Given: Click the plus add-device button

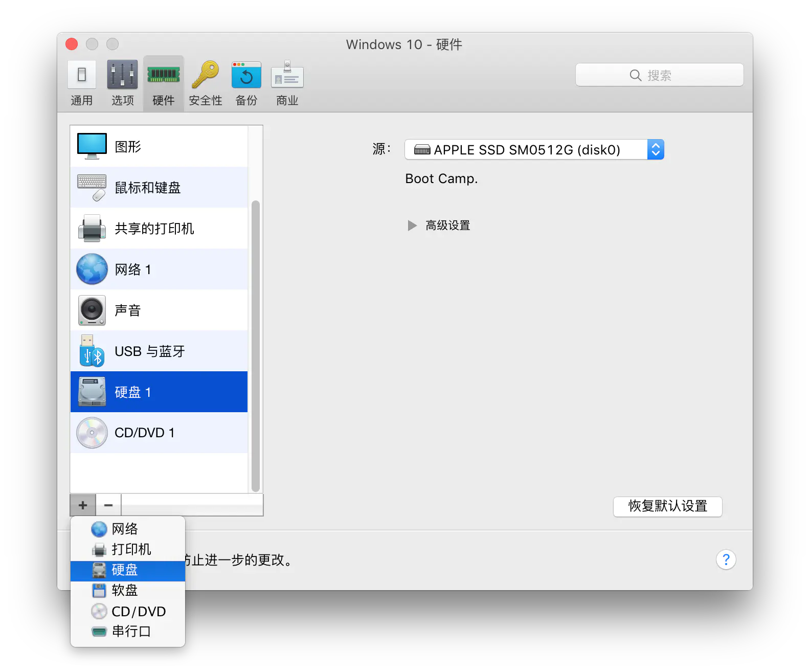Looking at the screenshot, I should tap(83, 505).
